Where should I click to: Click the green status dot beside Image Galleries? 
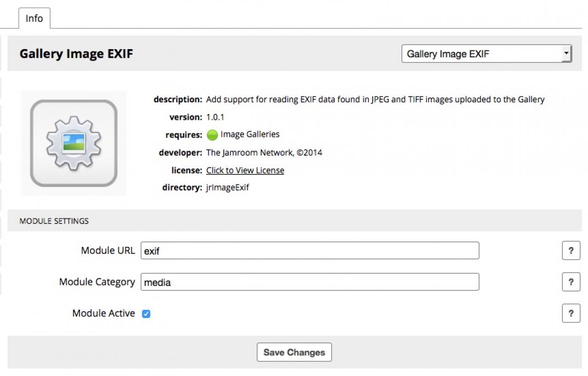[212, 135]
